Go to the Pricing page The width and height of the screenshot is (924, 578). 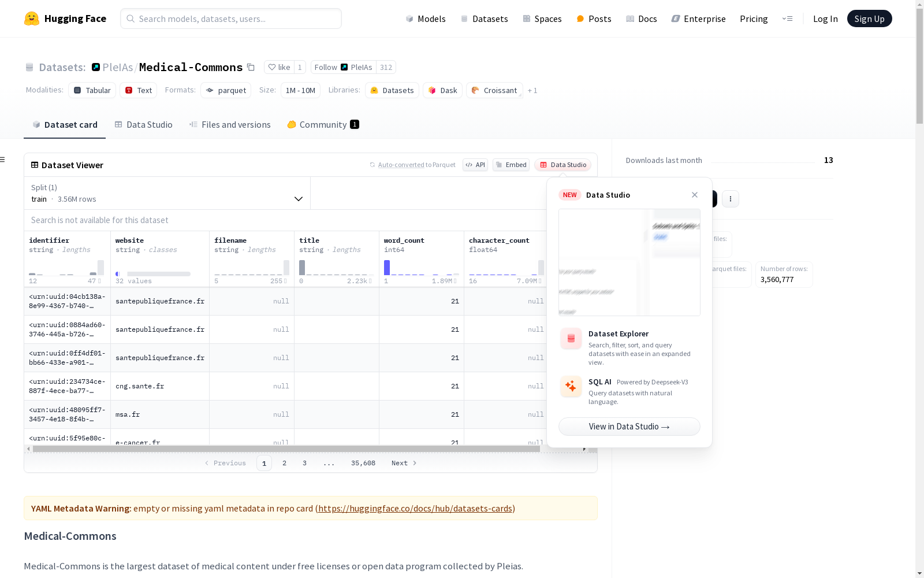[x=754, y=18]
